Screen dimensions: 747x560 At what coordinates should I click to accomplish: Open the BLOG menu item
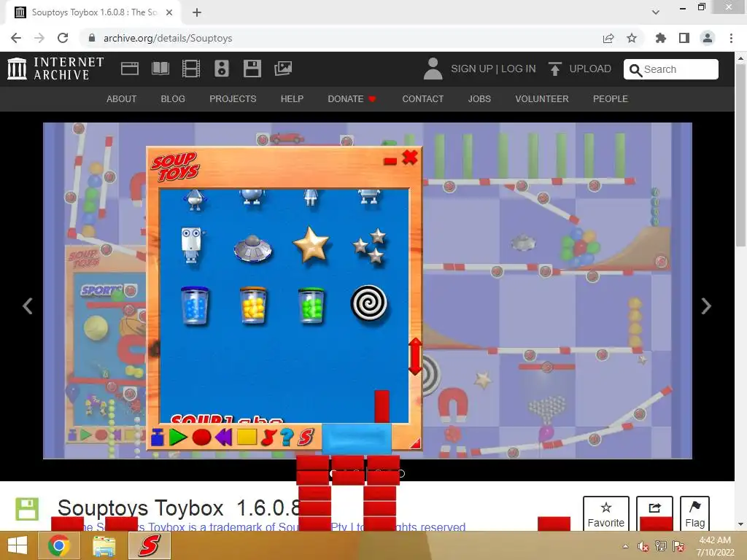[x=173, y=98]
